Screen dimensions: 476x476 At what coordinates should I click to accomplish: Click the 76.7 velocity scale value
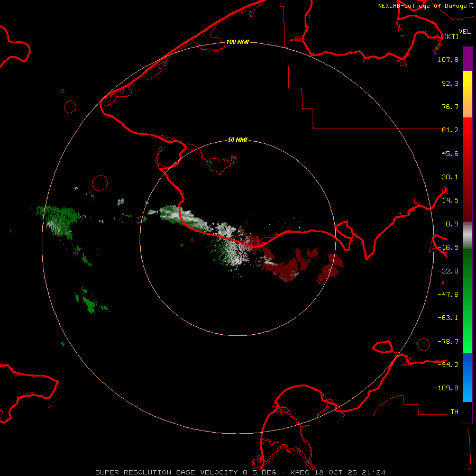tap(450, 106)
